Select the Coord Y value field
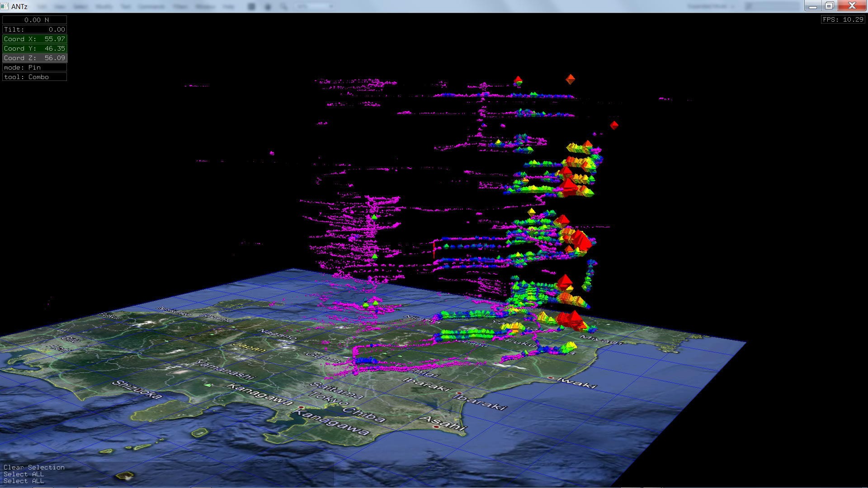Image resolution: width=868 pixels, height=488 pixels. [34, 48]
